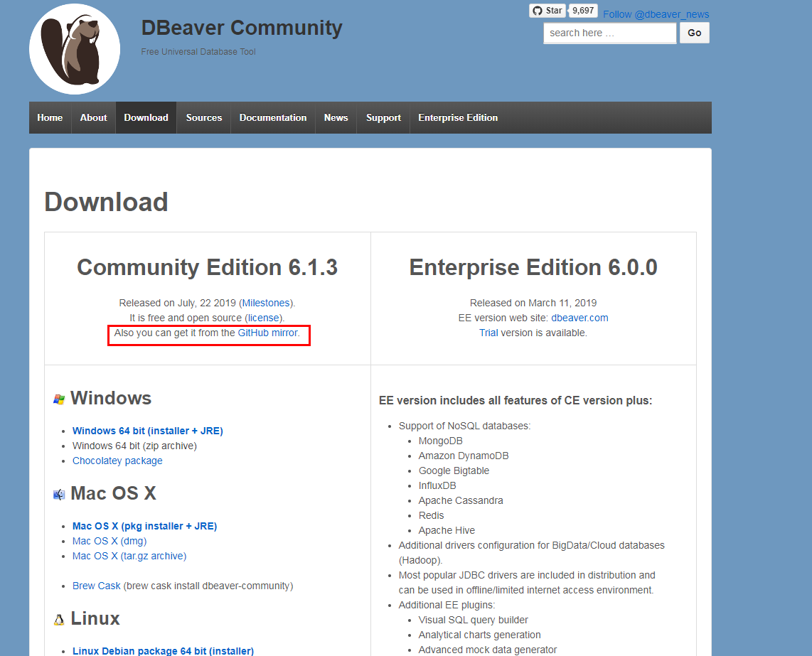Image resolution: width=812 pixels, height=656 pixels.
Task: Click the Linux penguin icon
Action: pos(59,620)
